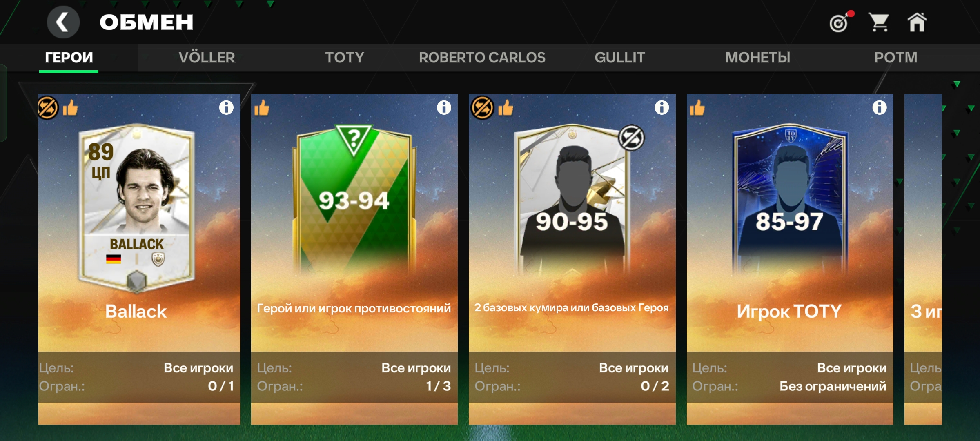Open the partially visible fifth exchange card
This screenshot has width=980, height=441.
(x=923, y=259)
